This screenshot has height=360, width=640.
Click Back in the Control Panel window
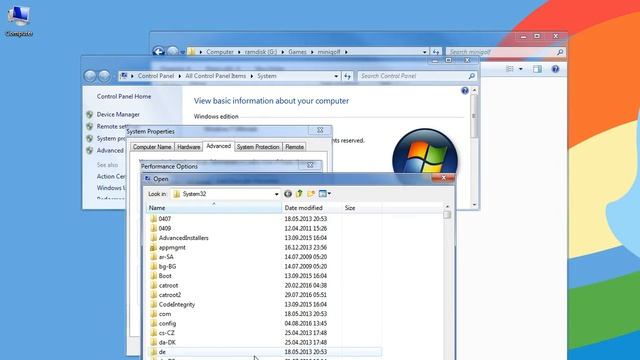[x=90, y=76]
